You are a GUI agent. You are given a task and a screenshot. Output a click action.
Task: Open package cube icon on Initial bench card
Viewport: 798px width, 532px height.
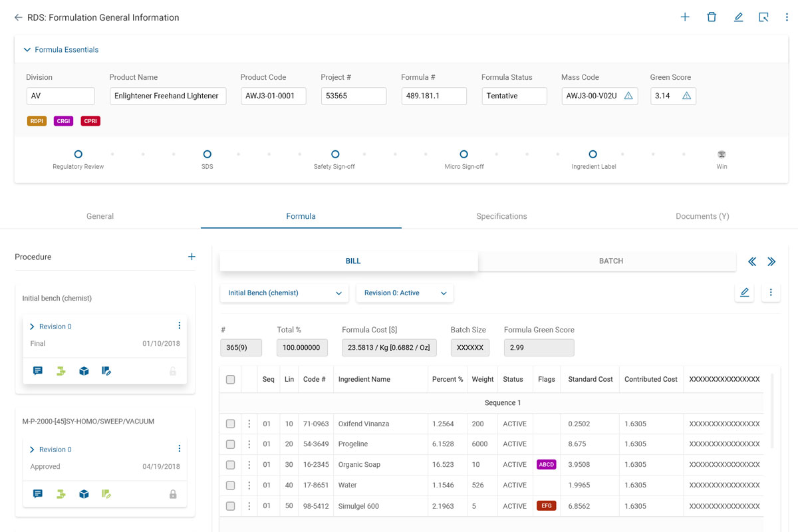click(x=84, y=371)
